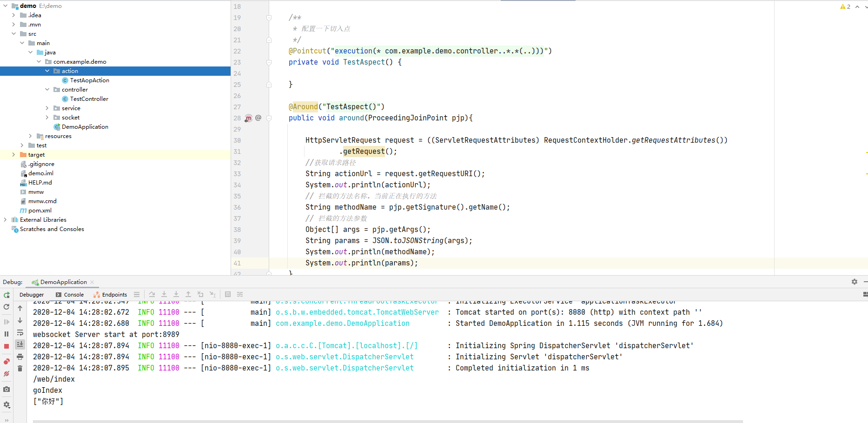Click the Step Over icon
Screen dimensions: 868x423
(x=152, y=294)
